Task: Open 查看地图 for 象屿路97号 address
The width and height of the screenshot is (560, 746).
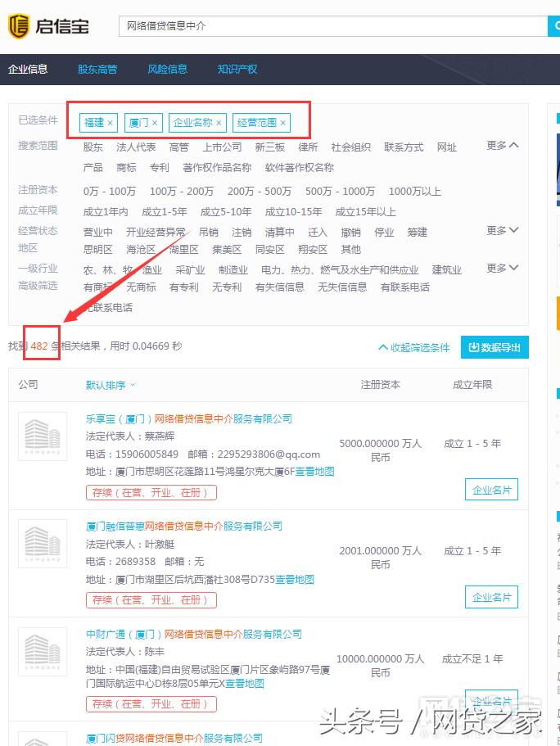Action: [245, 684]
